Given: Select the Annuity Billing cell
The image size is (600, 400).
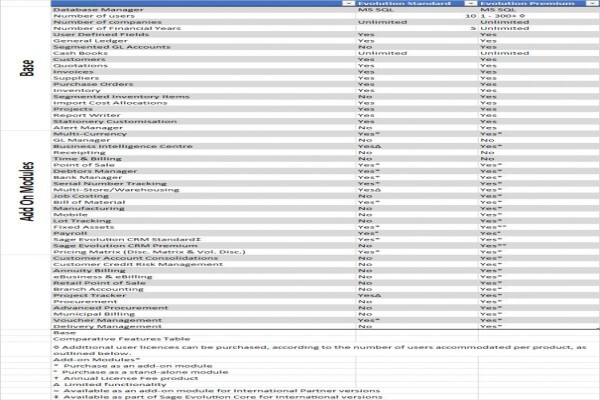Looking at the screenshot, I should 203,270.
